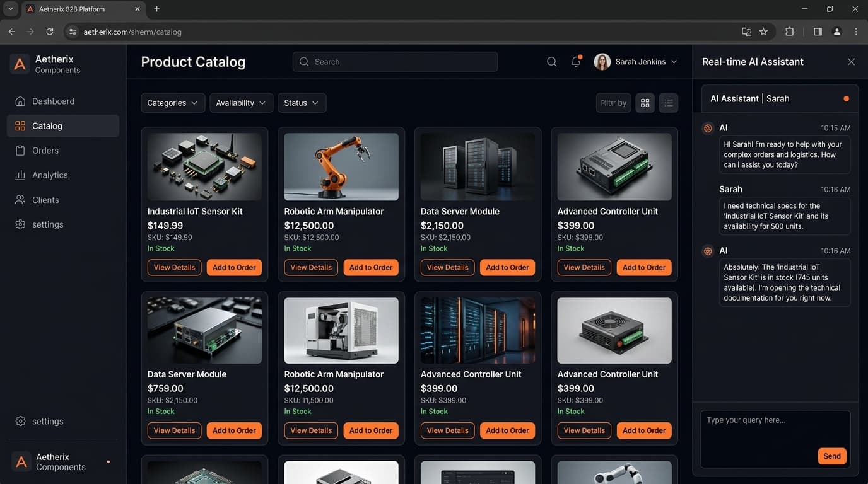The height and width of the screenshot is (484, 868).
Task: Click the magnifier icon beside the notification bell
Action: point(552,62)
